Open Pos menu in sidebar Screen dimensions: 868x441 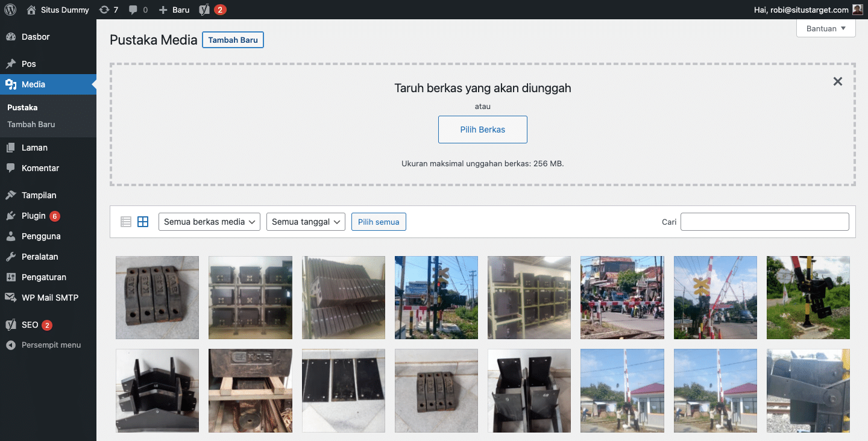pos(48,64)
